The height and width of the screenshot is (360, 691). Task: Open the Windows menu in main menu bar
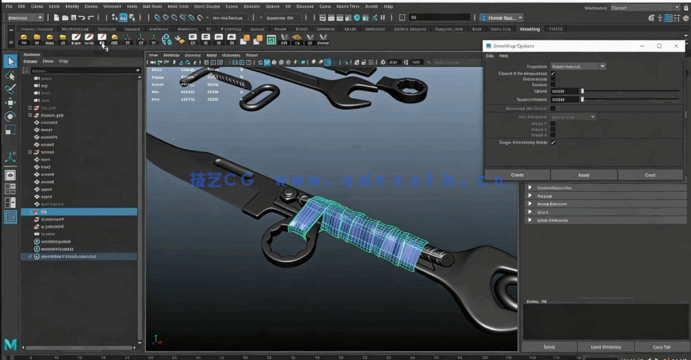(112, 7)
